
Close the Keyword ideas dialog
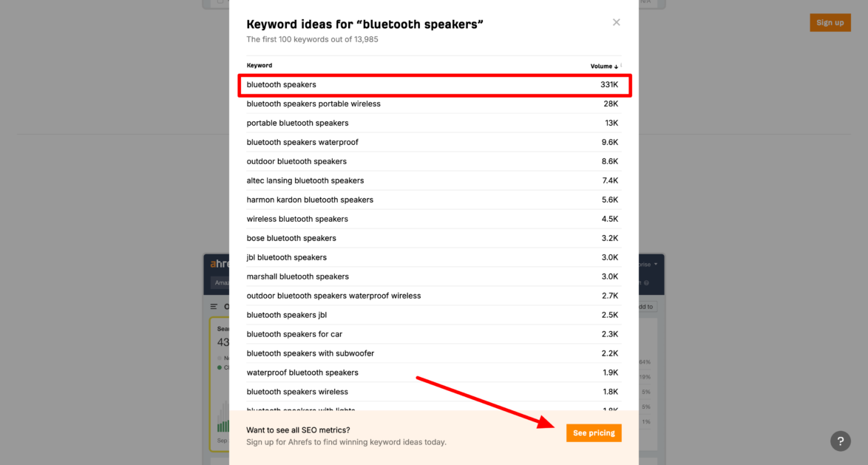616,22
